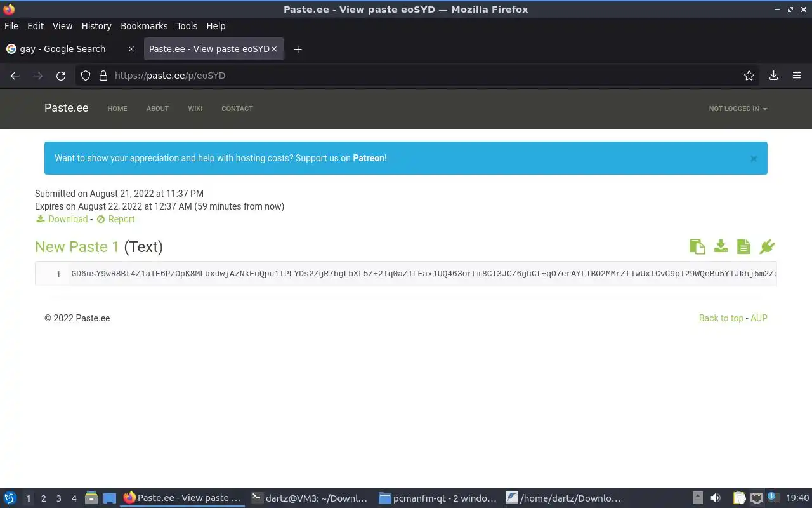Click the New Paste 1 title
This screenshot has width=812, height=508.
point(77,247)
